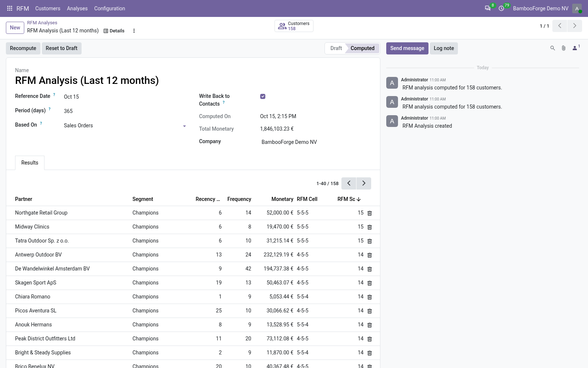Open the company switcher BambooForge Demo NV
The image size is (588, 368).
(541, 8)
